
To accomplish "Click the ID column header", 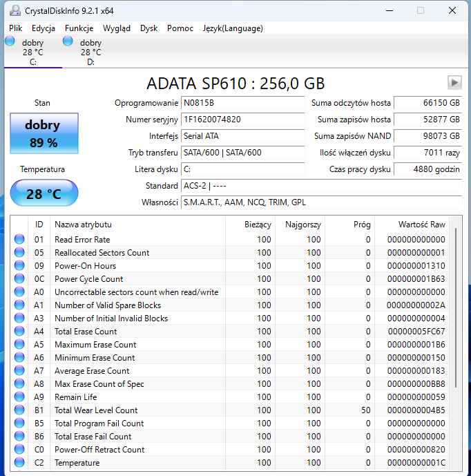I will (39, 225).
